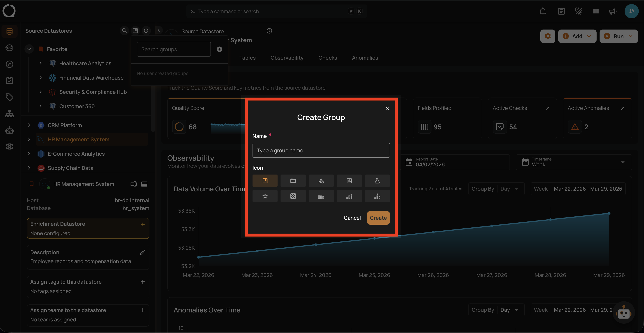Viewport: 644px width, 333px height.
Task: Open notifications from the bell icon
Action: click(543, 11)
